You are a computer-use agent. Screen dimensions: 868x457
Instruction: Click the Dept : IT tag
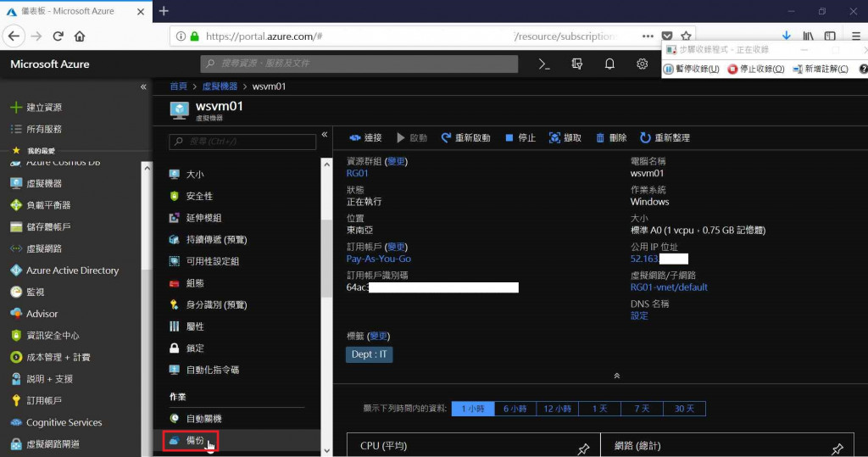coord(370,354)
